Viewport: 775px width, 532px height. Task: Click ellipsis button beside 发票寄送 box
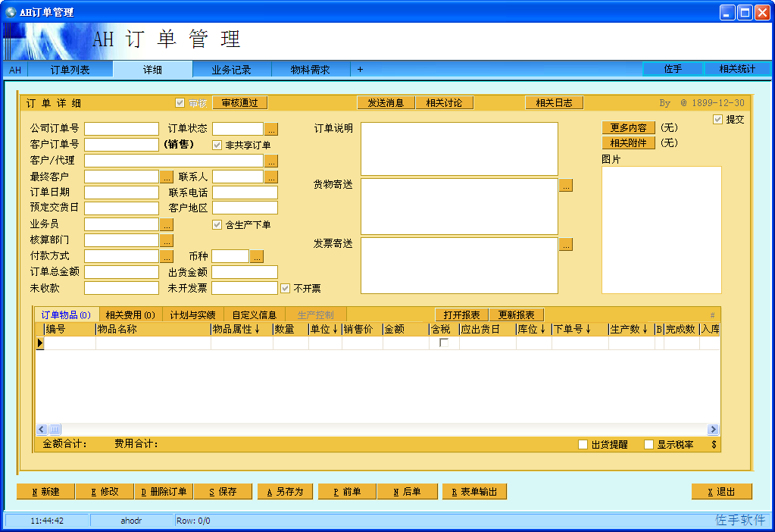[x=566, y=244]
